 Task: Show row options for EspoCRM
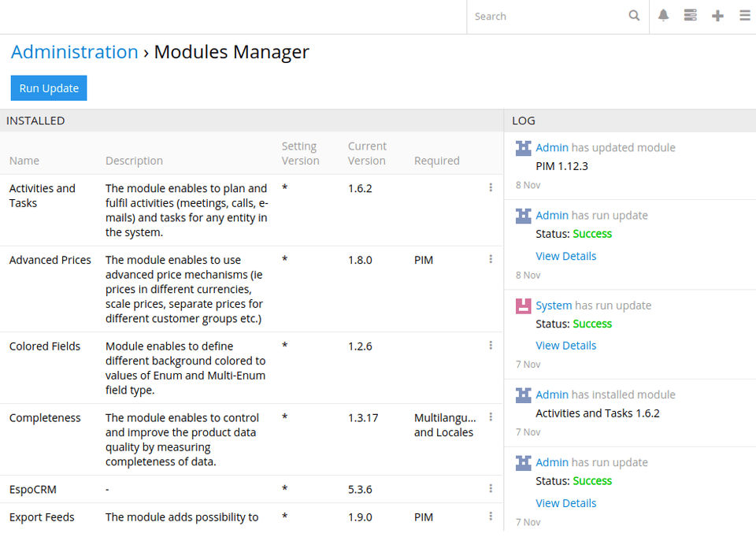click(491, 489)
